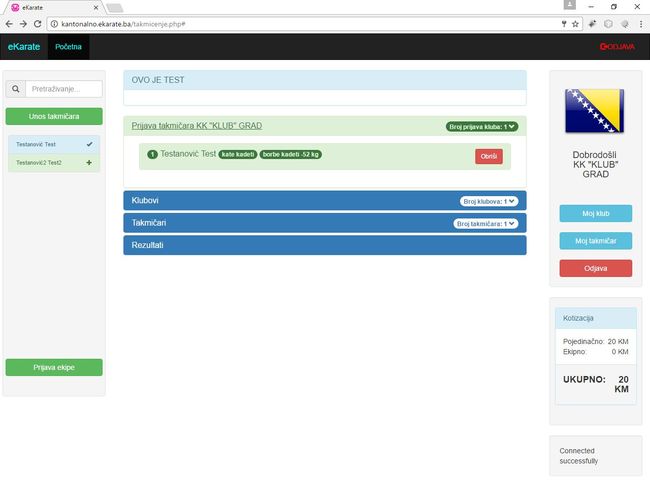This screenshot has height=500, width=650.
Task: Go back using the browser back arrow
Action: click(x=9, y=23)
